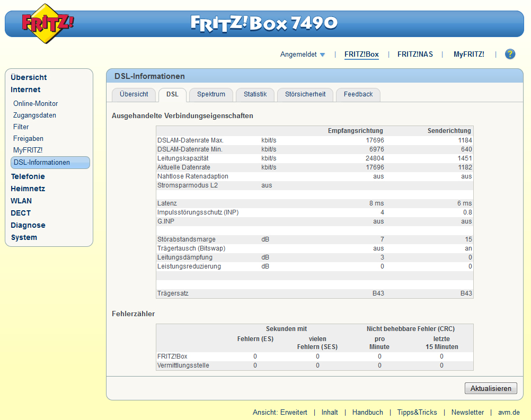Click the Aktuelle Datenrate row label
531x420 pixels.
[x=183, y=167]
